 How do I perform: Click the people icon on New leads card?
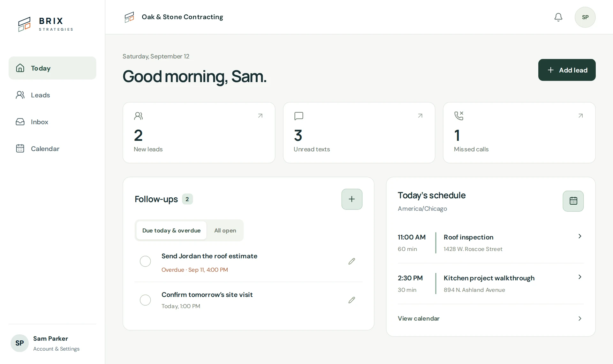(138, 116)
